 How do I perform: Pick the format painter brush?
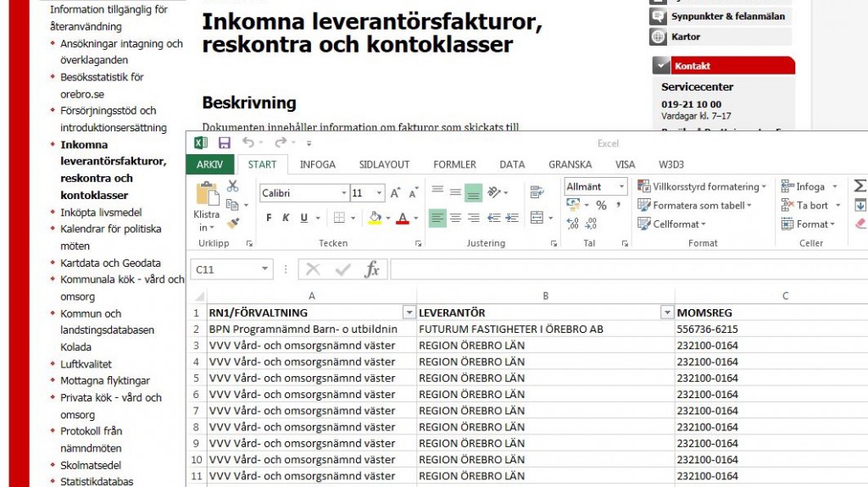(x=233, y=223)
